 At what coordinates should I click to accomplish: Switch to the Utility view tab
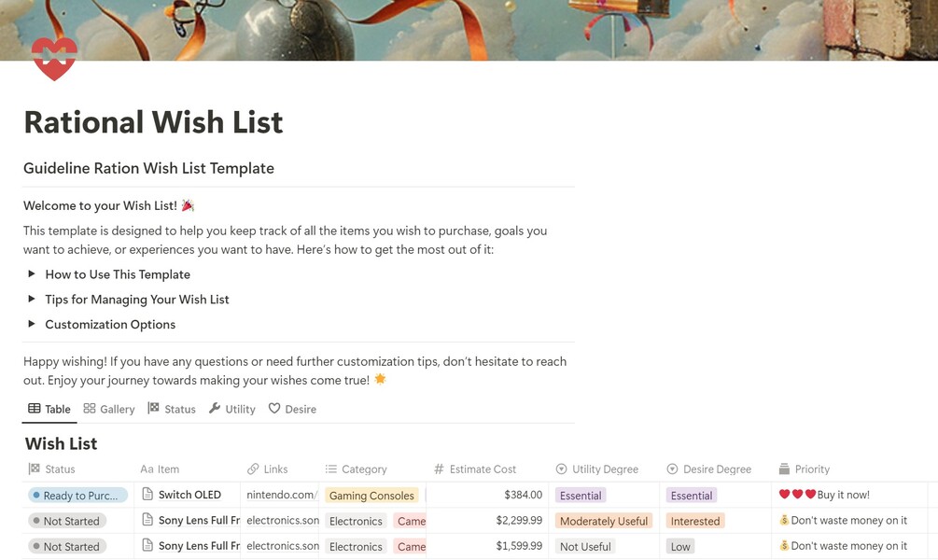click(x=231, y=409)
